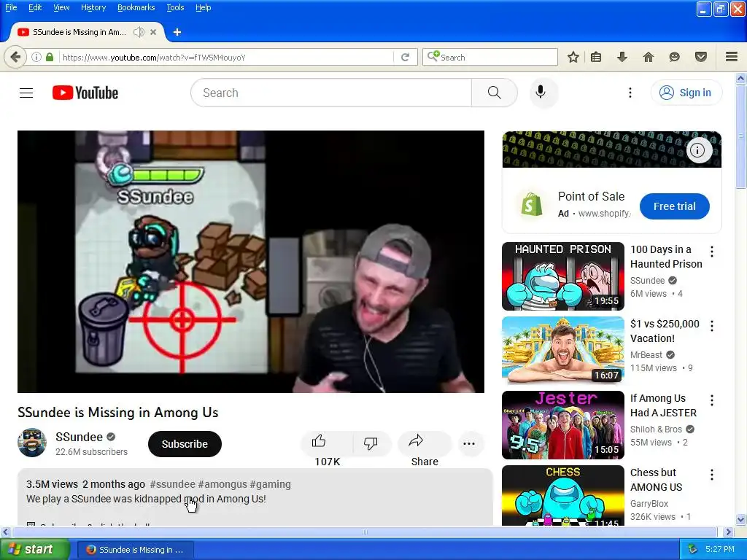Dislike the video with thumbs down
Screen dimensions: 747x560
[x=370, y=443]
